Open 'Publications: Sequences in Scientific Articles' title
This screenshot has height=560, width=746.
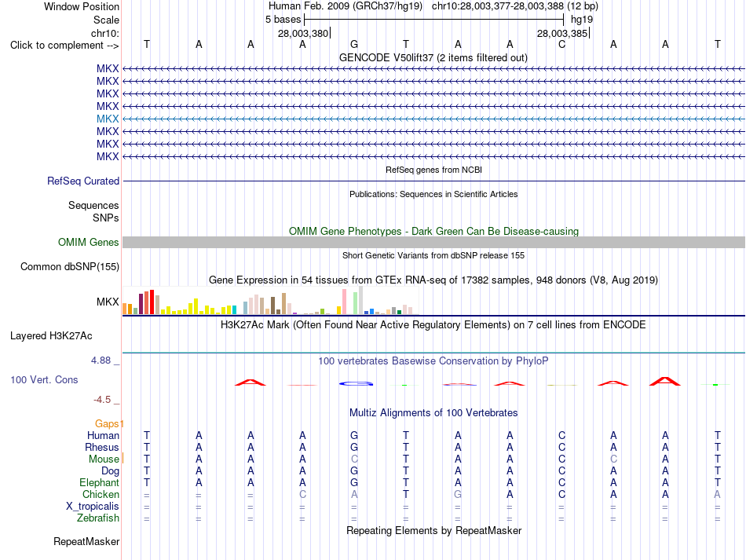click(433, 194)
